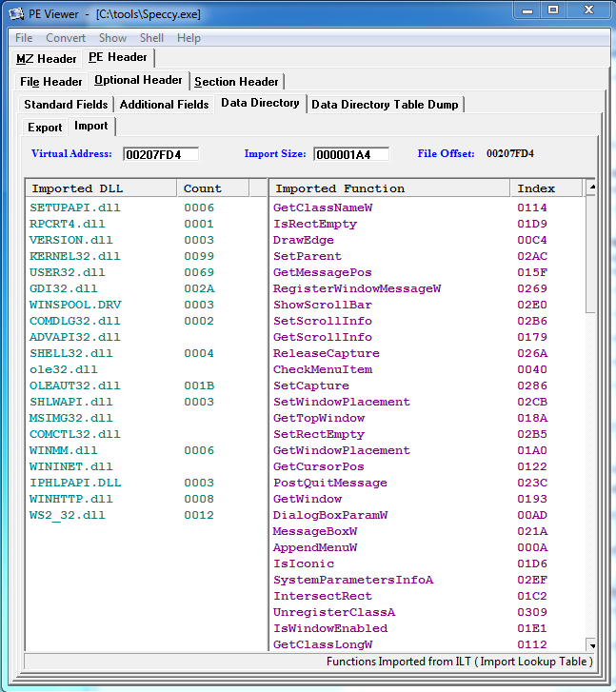Switch to the MZ Header tab
This screenshot has width=616, height=692.
point(47,59)
